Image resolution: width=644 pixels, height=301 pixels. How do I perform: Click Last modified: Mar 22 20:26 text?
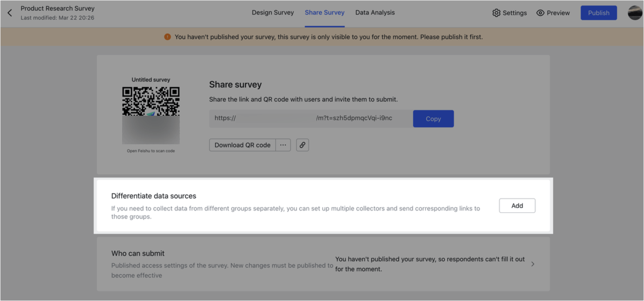click(57, 18)
